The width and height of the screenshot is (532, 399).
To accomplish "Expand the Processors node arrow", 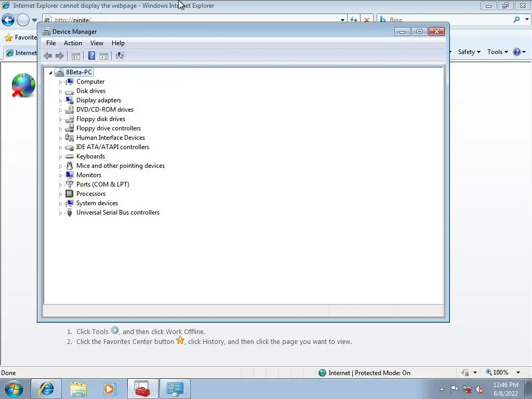I will point(60,194).
